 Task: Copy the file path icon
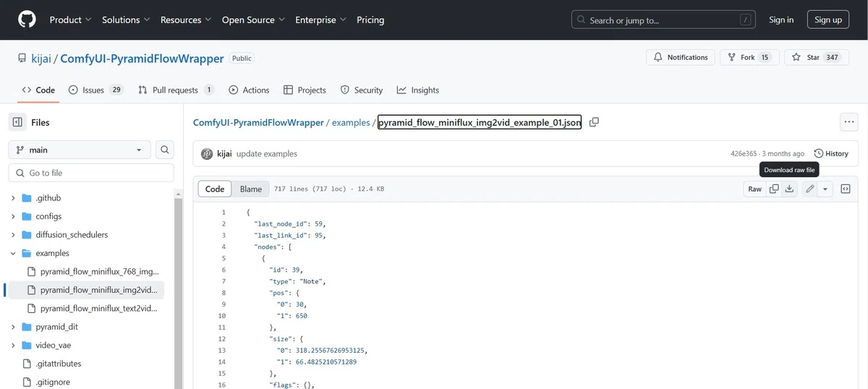pyautogui.click(x=594, y=122)
